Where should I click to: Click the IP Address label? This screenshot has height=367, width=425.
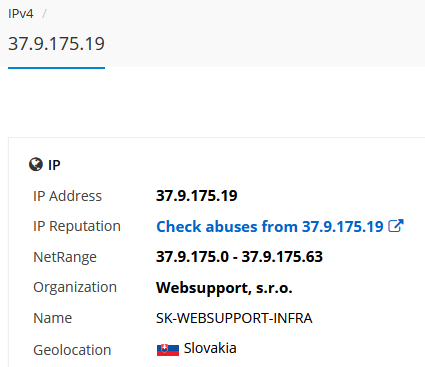[x=67, y=196]
